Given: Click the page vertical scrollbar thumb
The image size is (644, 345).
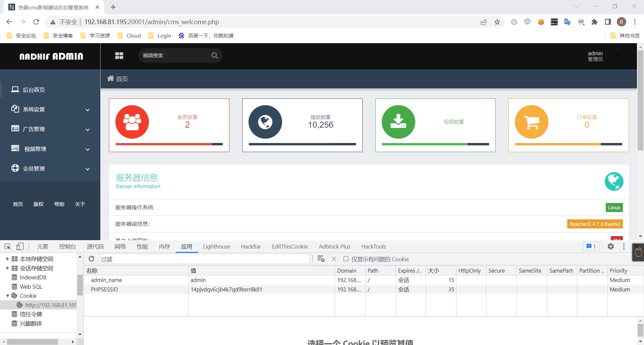Looking at the screenshot, I should (640, 100).
